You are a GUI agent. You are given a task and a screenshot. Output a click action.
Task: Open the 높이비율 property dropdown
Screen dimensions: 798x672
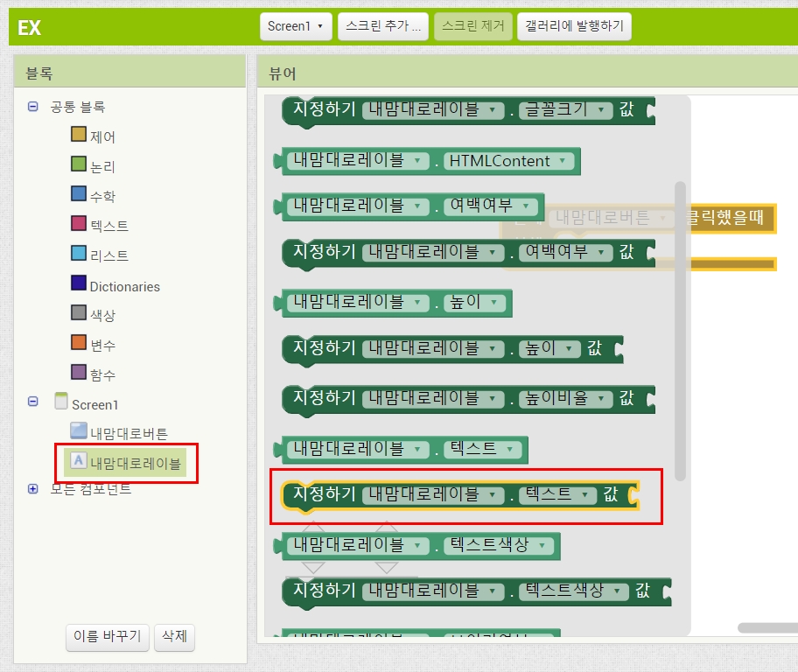pos(565,398)
